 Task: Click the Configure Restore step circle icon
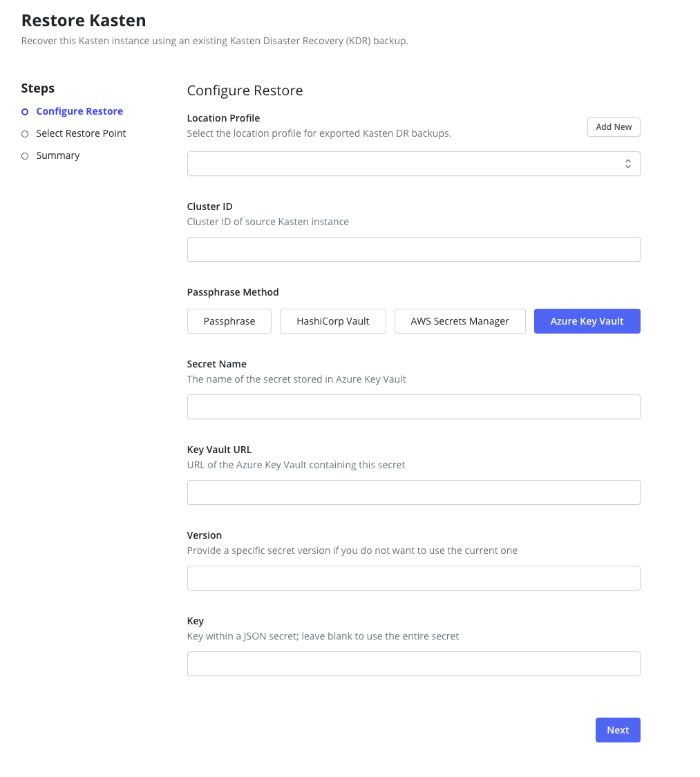(25, 112)
